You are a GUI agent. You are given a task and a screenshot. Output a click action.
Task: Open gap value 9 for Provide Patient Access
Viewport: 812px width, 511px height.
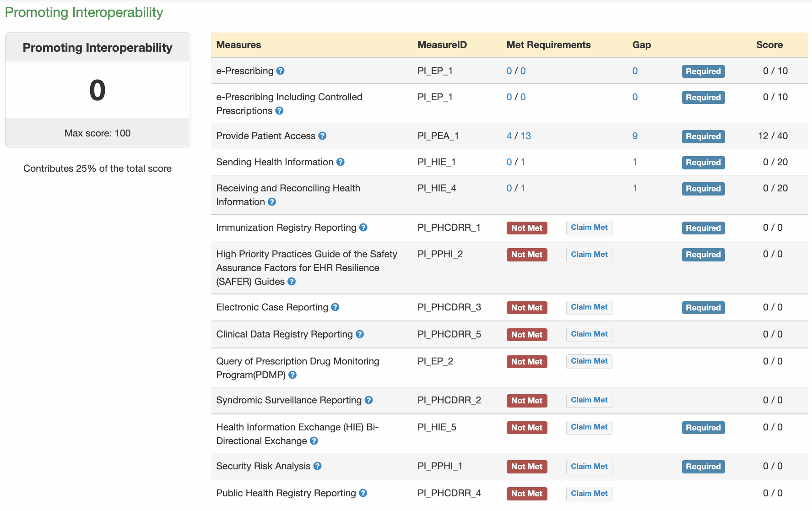pyautogui.click(x=635, y=136)
